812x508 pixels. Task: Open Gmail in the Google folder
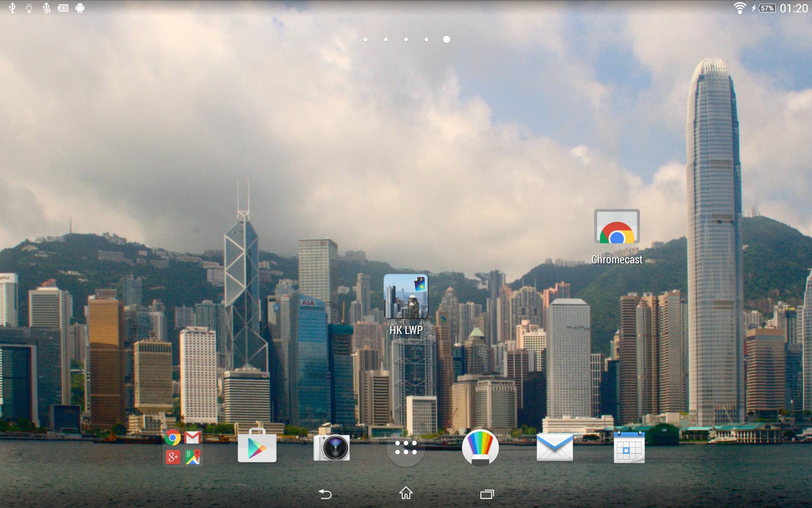click(192, 437)
